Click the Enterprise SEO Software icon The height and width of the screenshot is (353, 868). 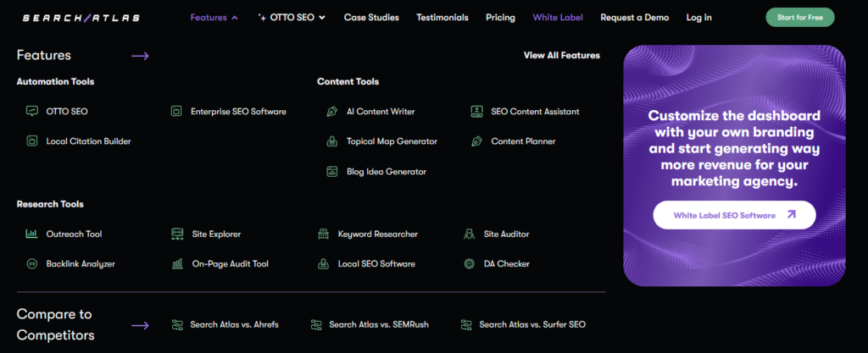coord(176,111)
